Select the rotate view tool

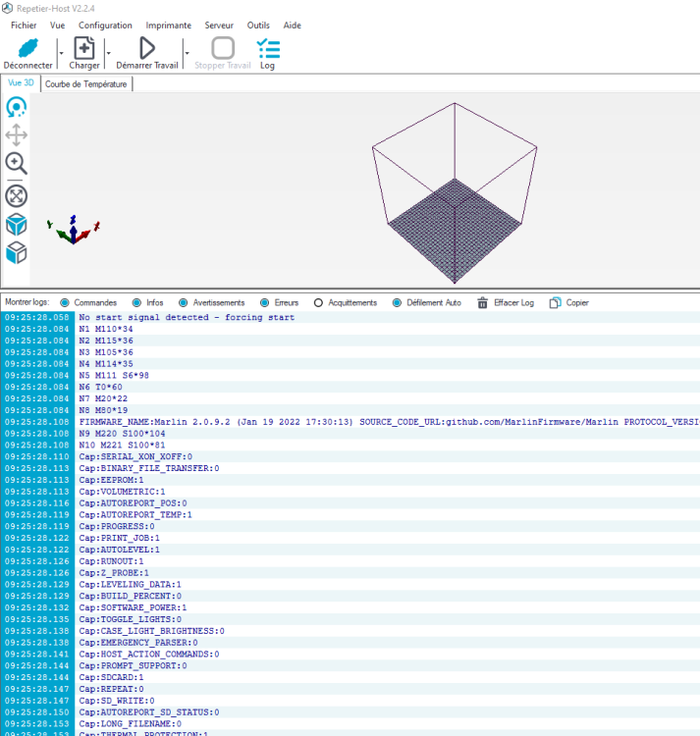(17, 107)
